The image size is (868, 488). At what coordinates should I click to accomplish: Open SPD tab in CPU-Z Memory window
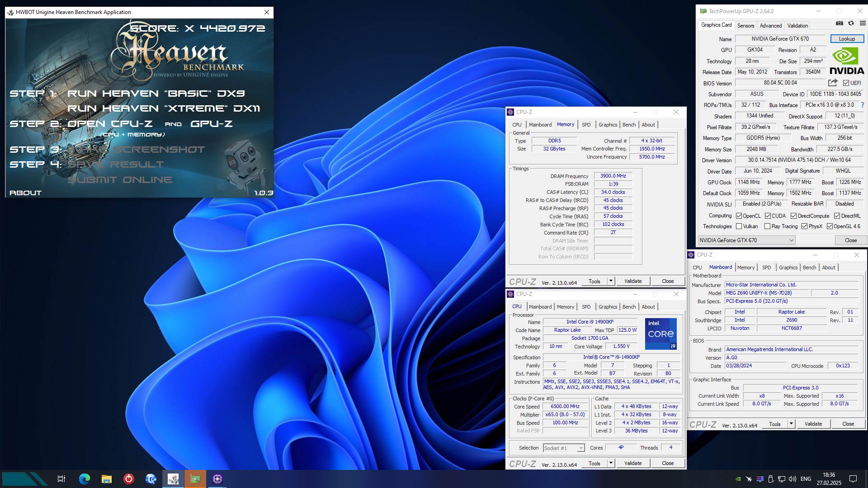click(586, 125)
